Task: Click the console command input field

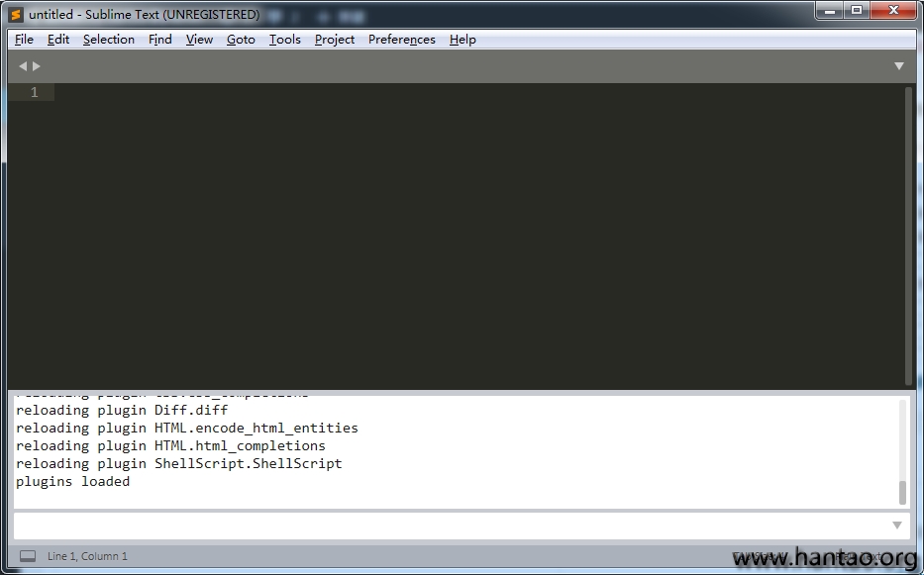Action: pos(446,526)
